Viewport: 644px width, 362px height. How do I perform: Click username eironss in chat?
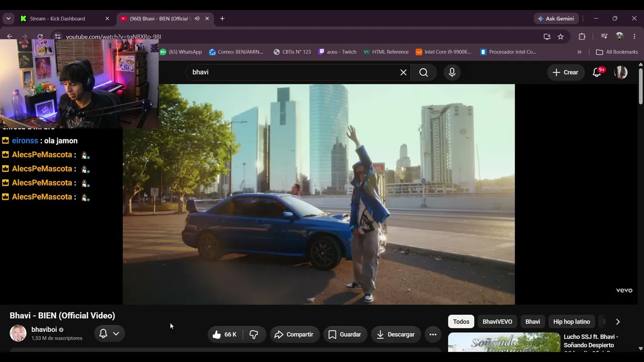coord(25,141)
